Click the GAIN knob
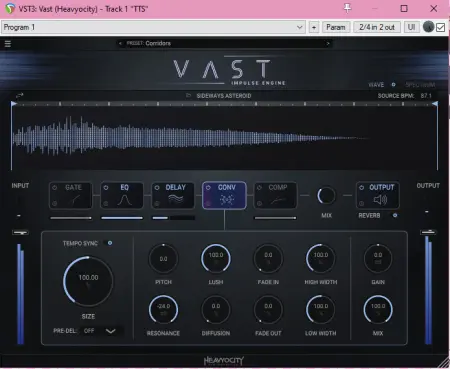This screenshot has height=369, width=450. [x=378, y=259]
